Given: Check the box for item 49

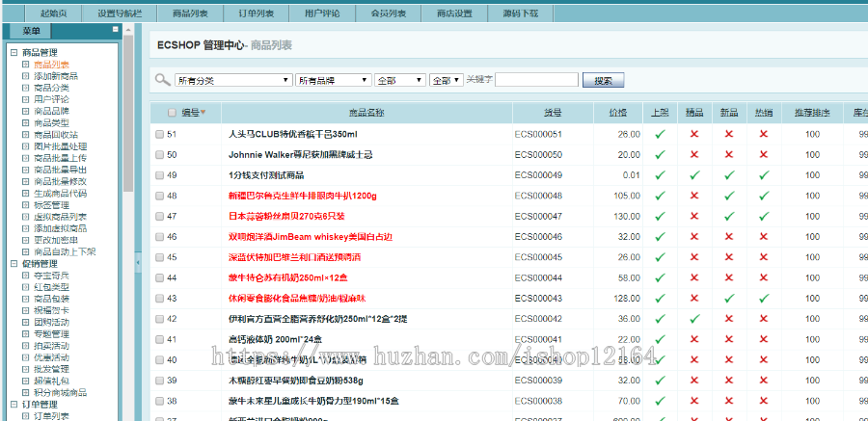Looking at the screenshot, I should pyautogui.click(x=159, y=175).
